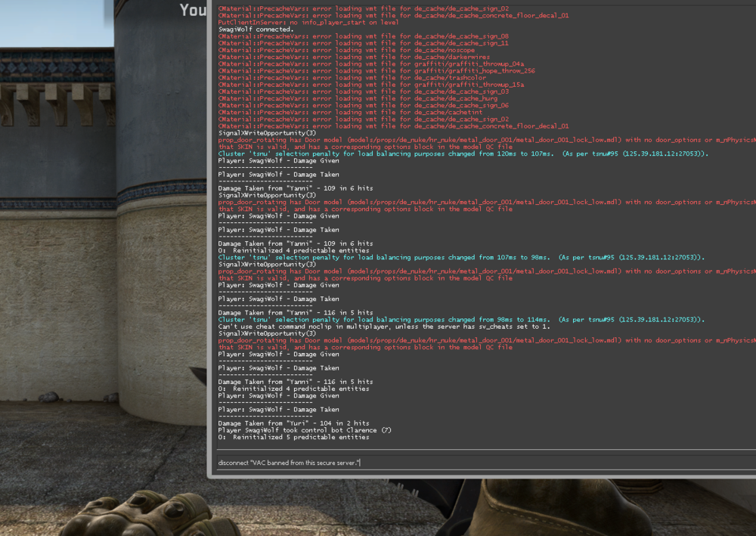The height and width of the screenshot is (536, 756).
Task: Click the graffiti_hope_throw_256 error line
Action: point(376,71)
